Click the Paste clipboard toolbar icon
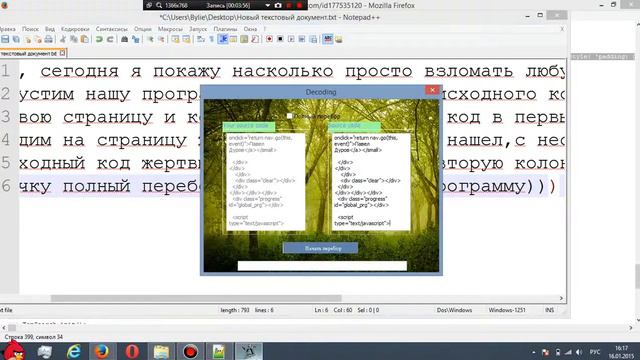The width and height of the screenshot is (640, 360). coord(84,39)
